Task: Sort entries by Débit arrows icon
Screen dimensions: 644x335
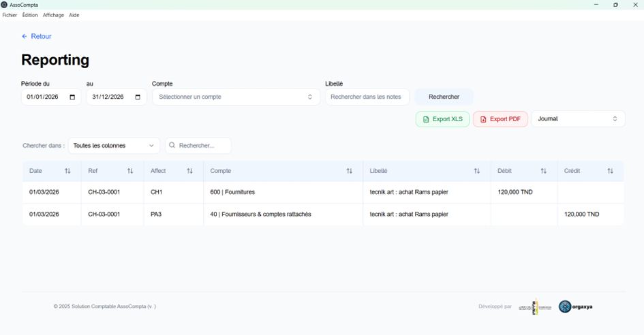Action: tap(543, 171)
